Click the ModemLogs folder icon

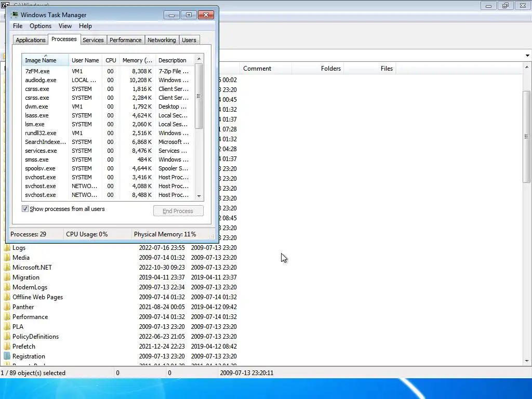pyautogui.click(x=7, y=287)
